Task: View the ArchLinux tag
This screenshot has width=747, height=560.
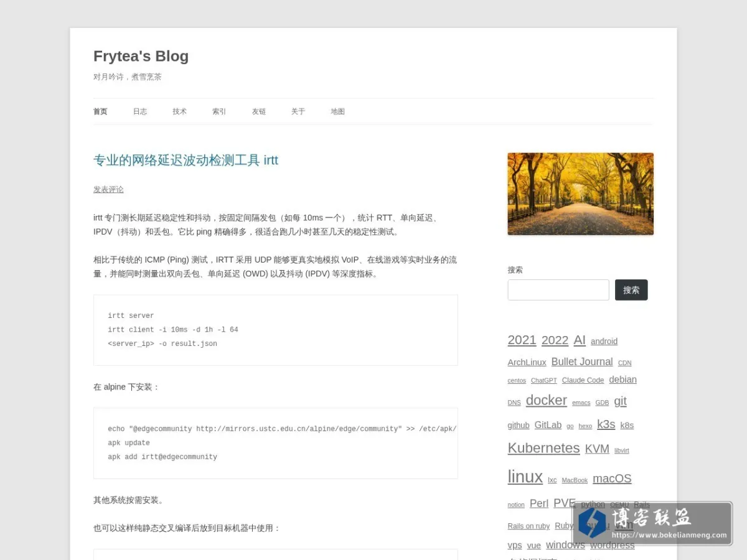Action: click(x=527, y=362)
